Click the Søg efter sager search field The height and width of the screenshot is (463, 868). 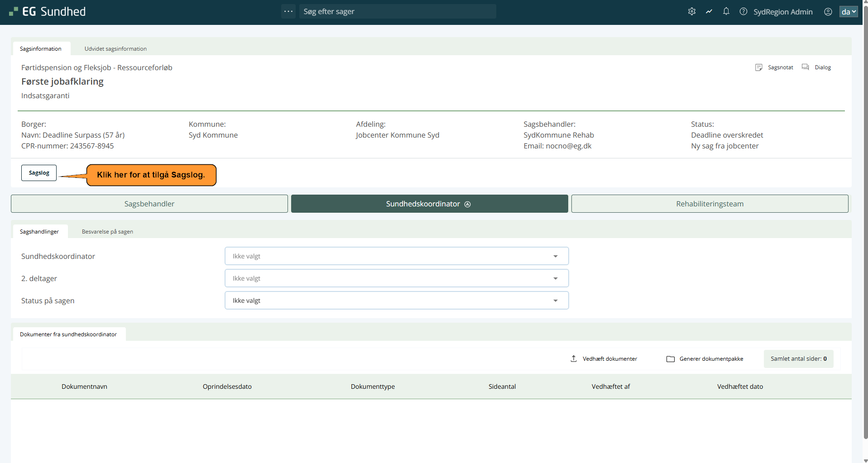pyautogui.click(x=397, y=11)
